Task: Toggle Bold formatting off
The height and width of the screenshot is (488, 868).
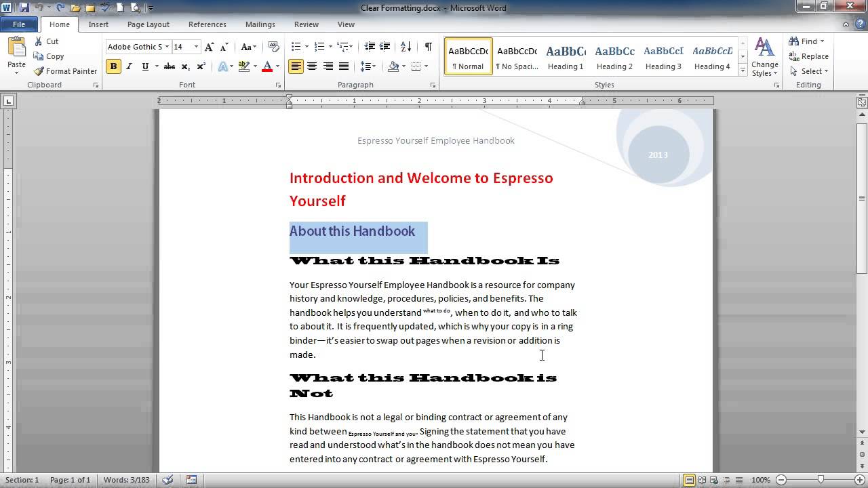Action: (113, 66)
